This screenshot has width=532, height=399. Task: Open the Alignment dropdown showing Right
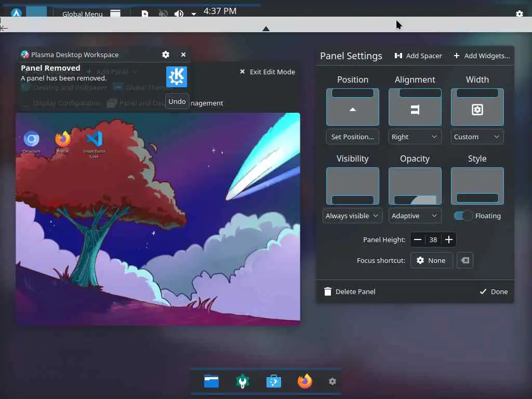(415, 137)
